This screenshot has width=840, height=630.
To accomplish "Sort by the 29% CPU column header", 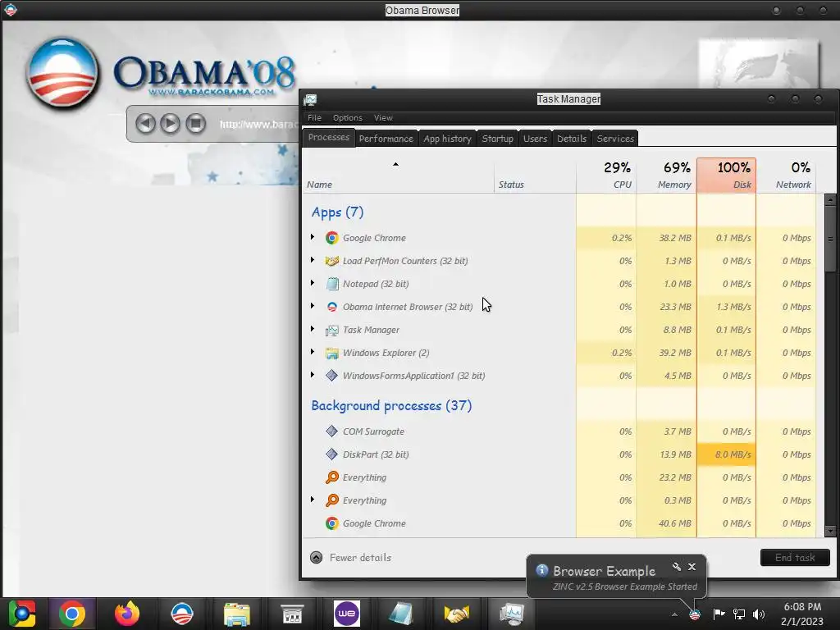I will click(606, 176).
